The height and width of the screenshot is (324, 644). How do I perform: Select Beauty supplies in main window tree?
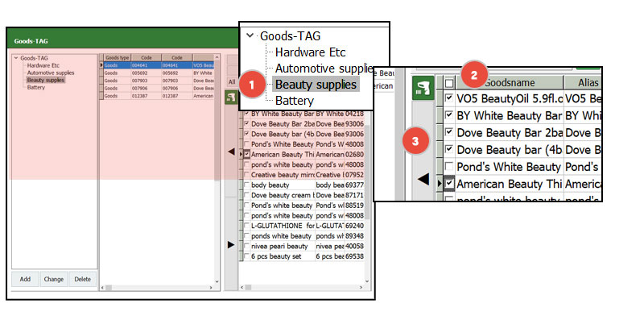(46, 80)
